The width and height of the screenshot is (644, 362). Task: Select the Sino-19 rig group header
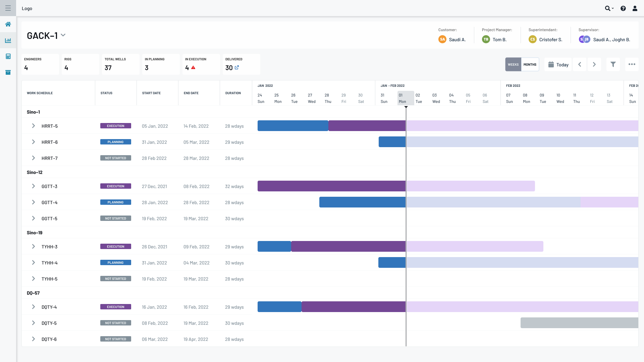[x=35, y=233]
